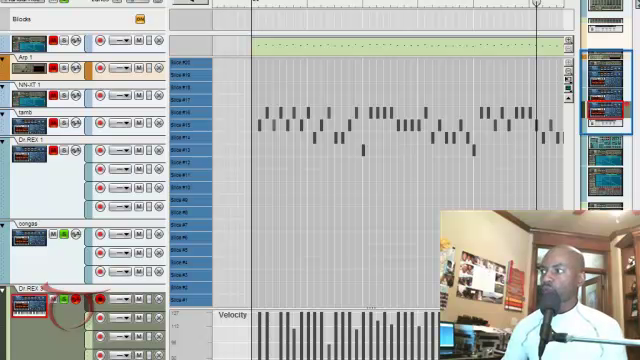Open automation for NN-XT 1 track
The height and width of the screenshot is (360, 640).
[76, 96]
